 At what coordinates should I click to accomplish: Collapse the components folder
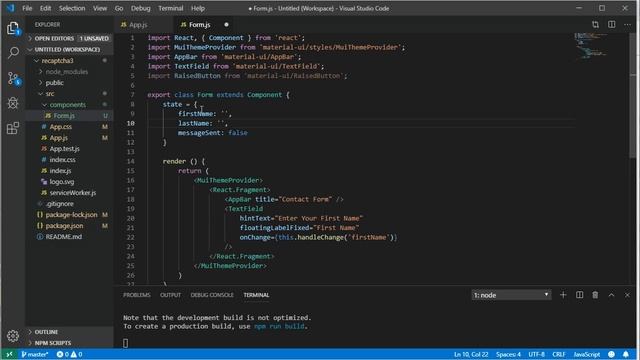[x=69, y=104]
